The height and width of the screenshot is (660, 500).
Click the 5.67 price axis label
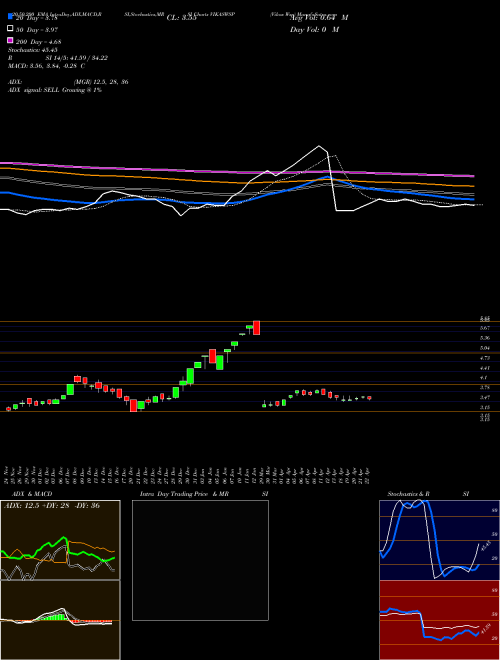(485, 327)
